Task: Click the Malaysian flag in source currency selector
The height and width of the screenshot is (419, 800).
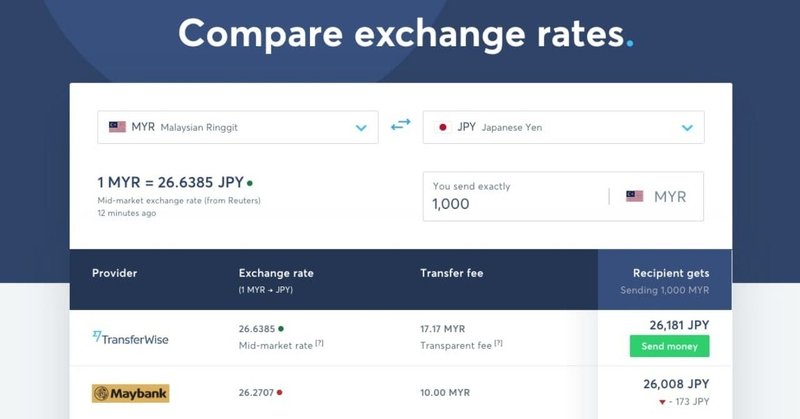Action: (x=117, y=127)
